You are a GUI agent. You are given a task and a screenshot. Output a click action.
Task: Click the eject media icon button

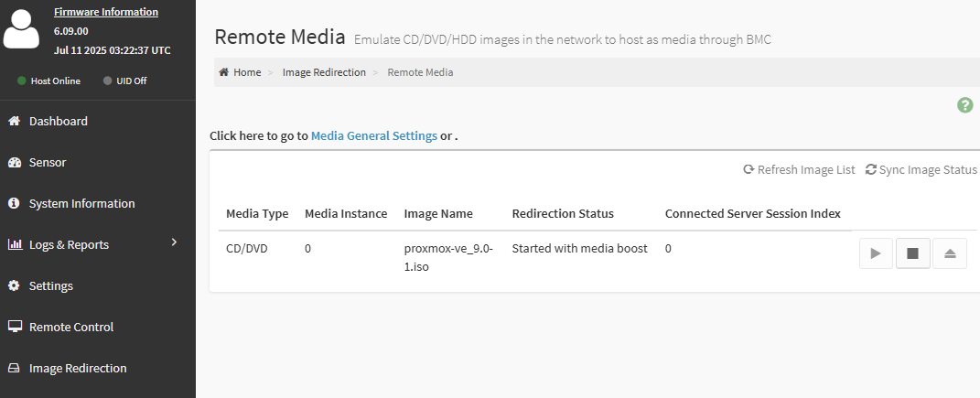(949, 253)
